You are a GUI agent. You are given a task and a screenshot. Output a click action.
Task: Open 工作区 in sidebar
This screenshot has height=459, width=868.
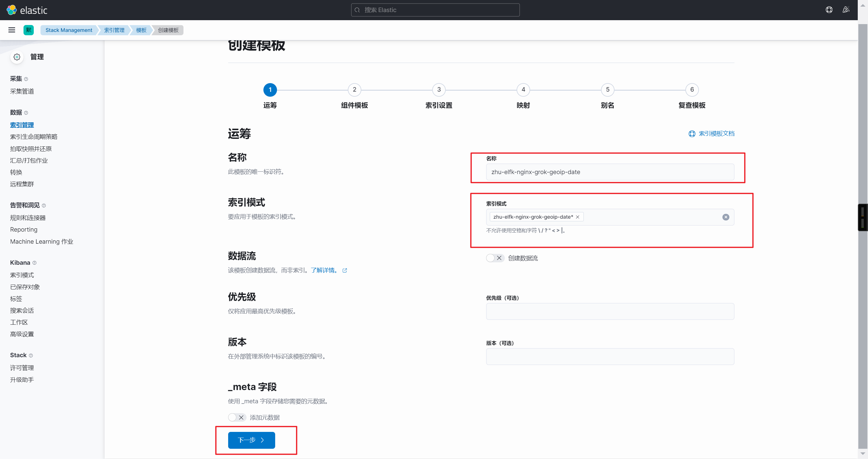tap(19, 322)
